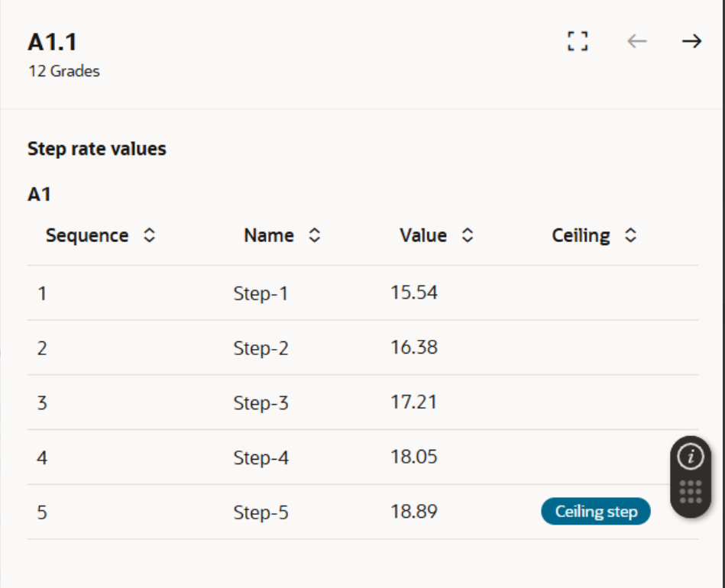Expand panel to full screen
Image resolution: width=725 pixels, height=588 pixels.
578,41
